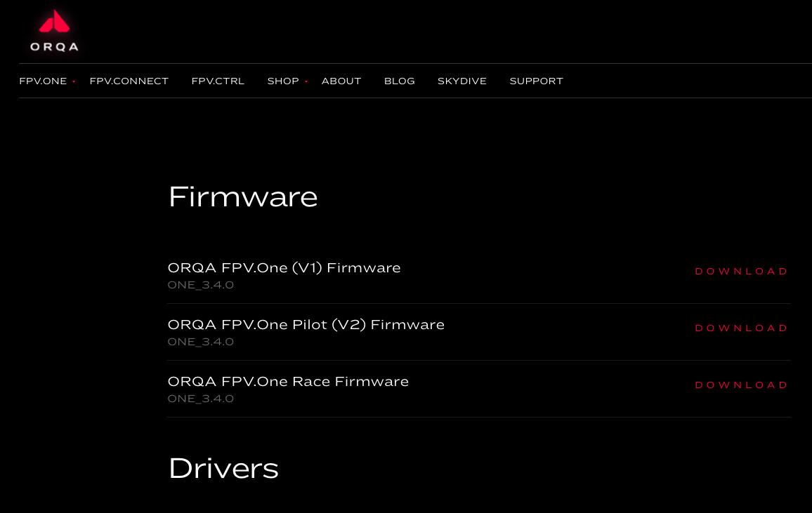The height and width of the screenshot is (513, 812).
Task: Open the SHOP menu
Action: coord(283,81)
